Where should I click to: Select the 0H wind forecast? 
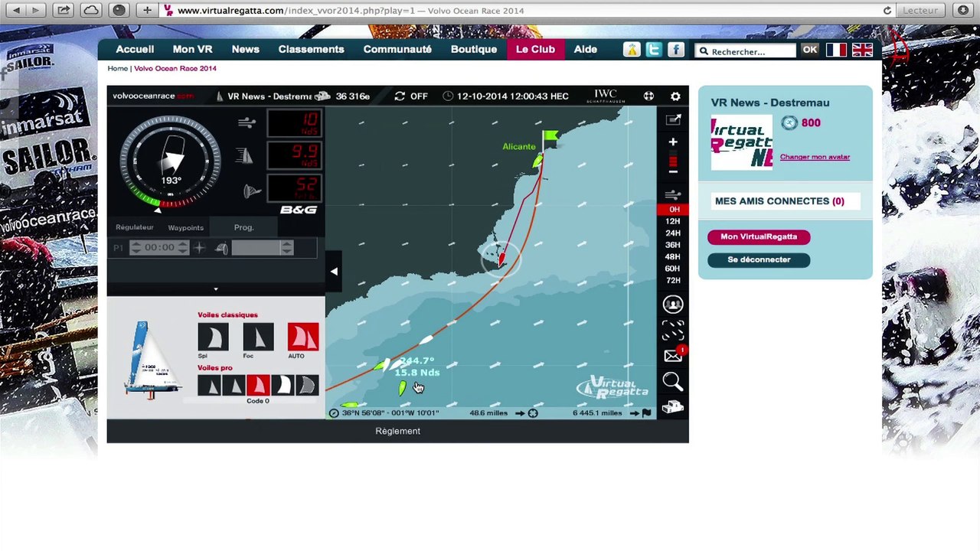(x=673, y=209)
